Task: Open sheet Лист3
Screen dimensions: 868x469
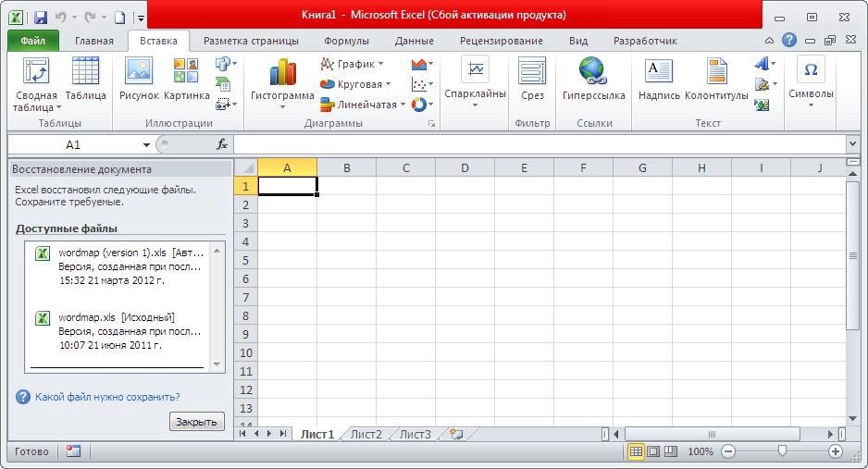Action: [415, 435]
